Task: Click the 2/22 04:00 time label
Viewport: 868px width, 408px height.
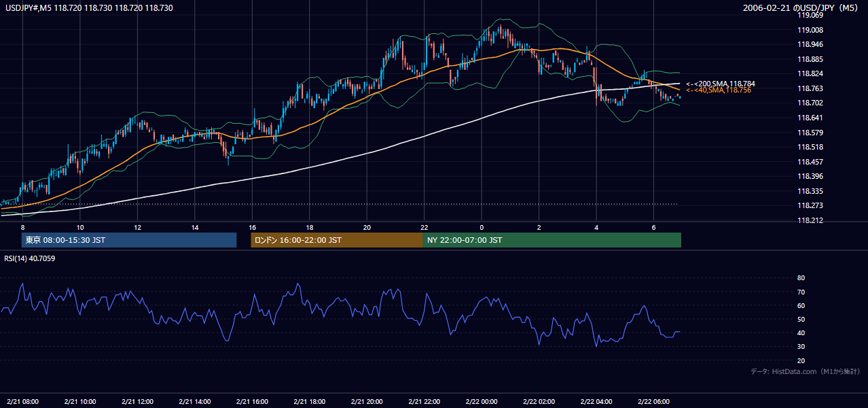Action: [596, 401]
